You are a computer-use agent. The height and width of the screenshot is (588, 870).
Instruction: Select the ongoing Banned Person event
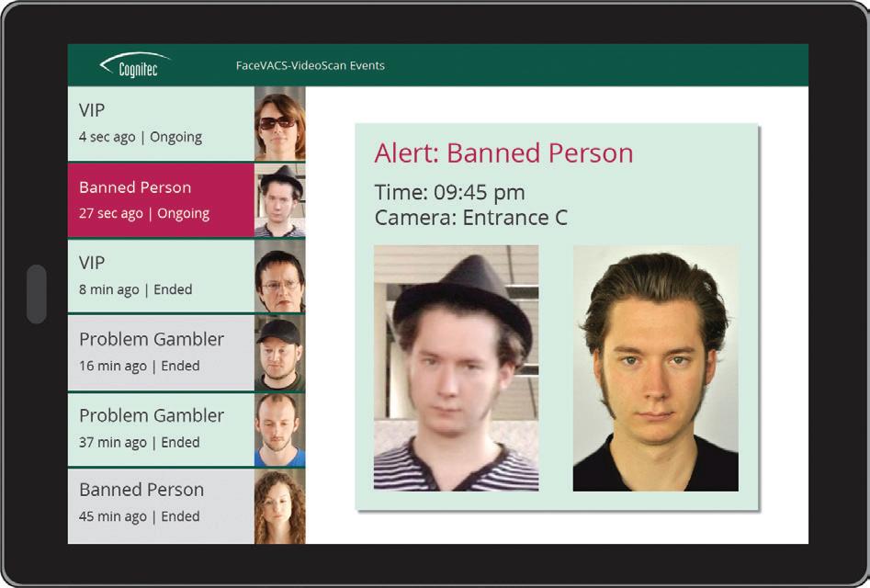tap(186, 199)
